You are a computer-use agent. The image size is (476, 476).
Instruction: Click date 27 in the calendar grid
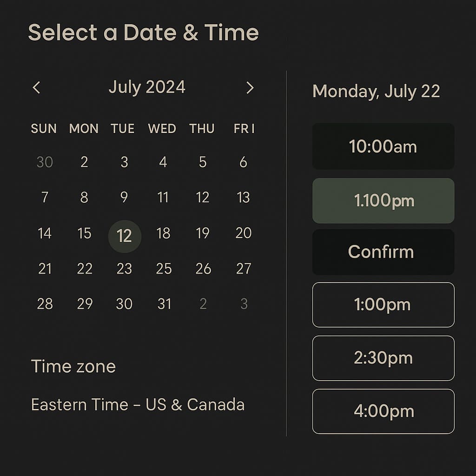tap(244, 269)
